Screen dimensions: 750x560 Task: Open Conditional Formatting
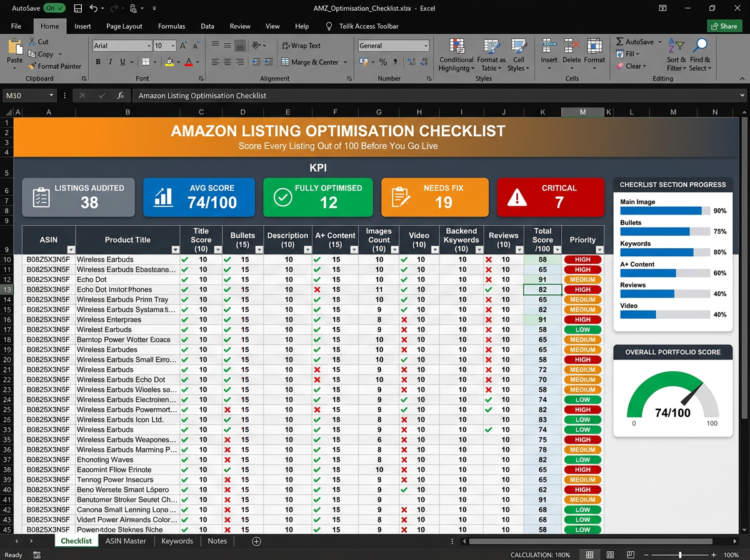(457, 55)
